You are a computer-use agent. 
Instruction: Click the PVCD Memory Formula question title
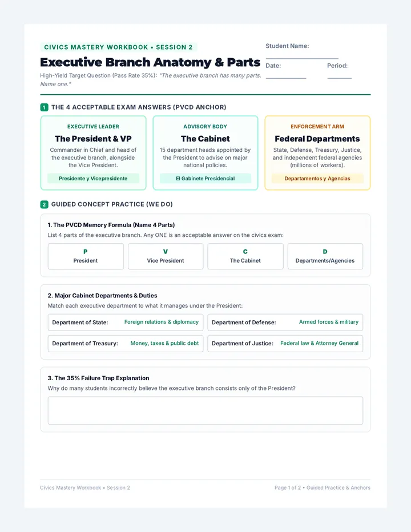(x=111, y=225)
